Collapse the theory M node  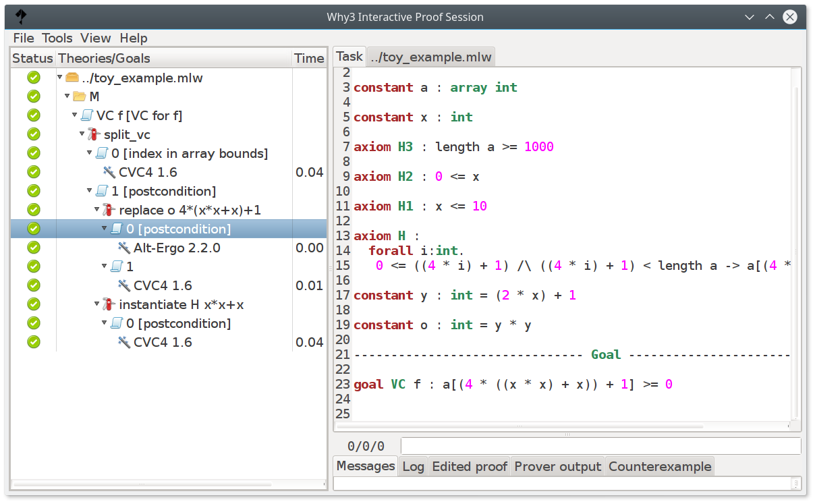[67, 96]
